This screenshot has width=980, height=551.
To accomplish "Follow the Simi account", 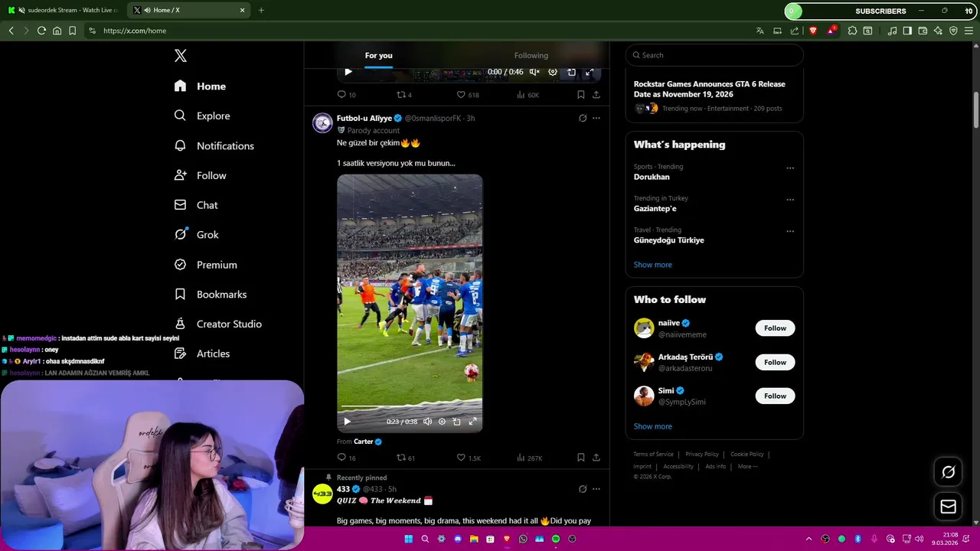I will 775,396.
